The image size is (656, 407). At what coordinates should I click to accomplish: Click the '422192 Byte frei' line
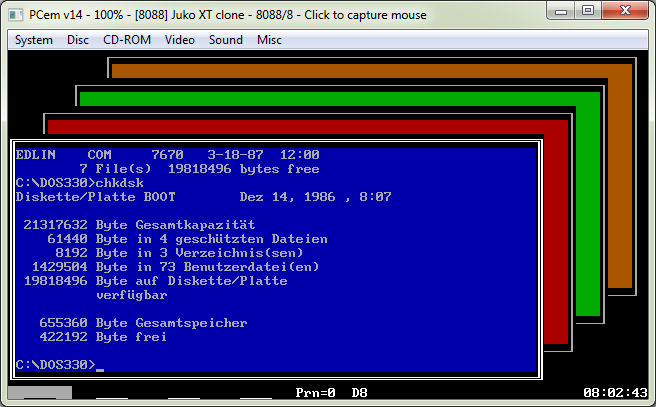pyautogui.click(x=103, y=337)
